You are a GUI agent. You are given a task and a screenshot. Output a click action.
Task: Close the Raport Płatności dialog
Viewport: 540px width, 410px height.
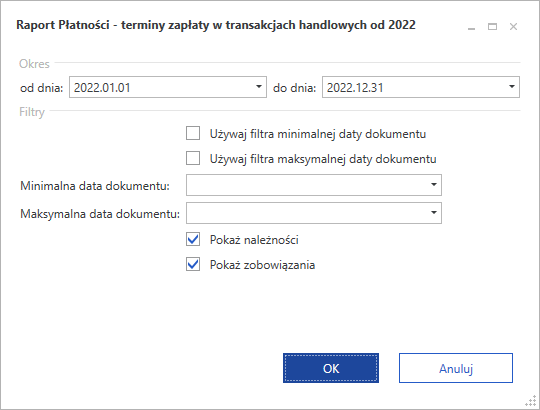click(x=513, y=27)
